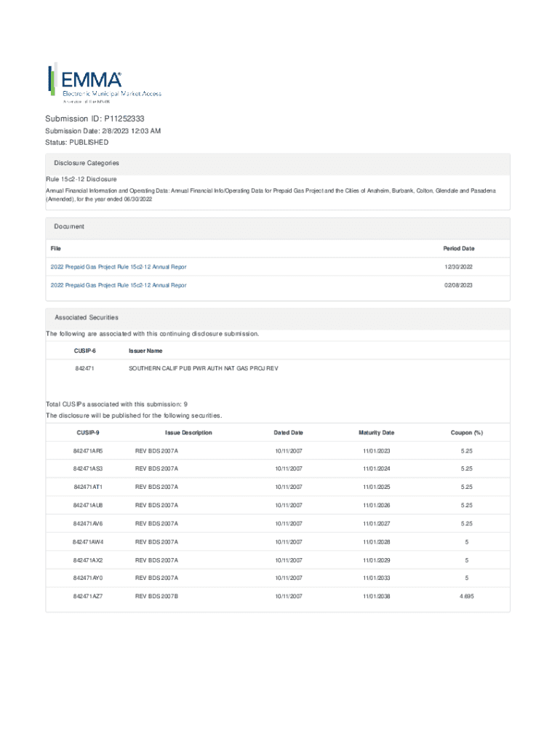Click the CUSIP-6 value 842471

[x=84, y=369]
